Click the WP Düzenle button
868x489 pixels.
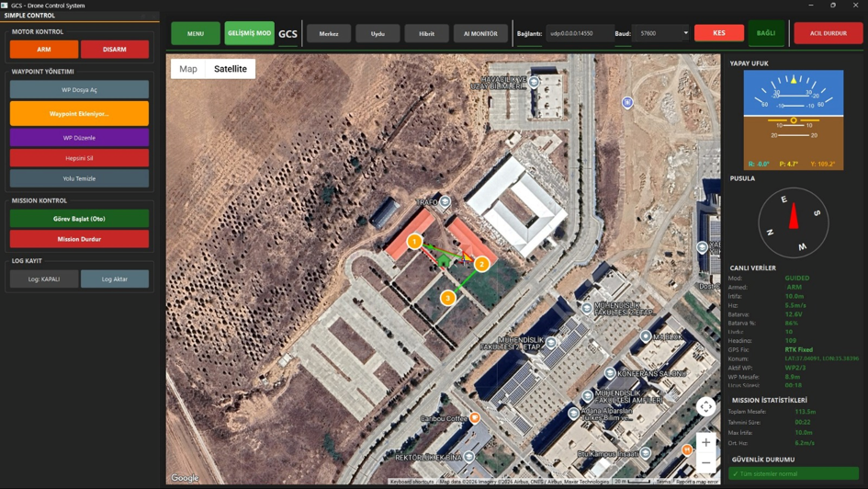(79, 137)
